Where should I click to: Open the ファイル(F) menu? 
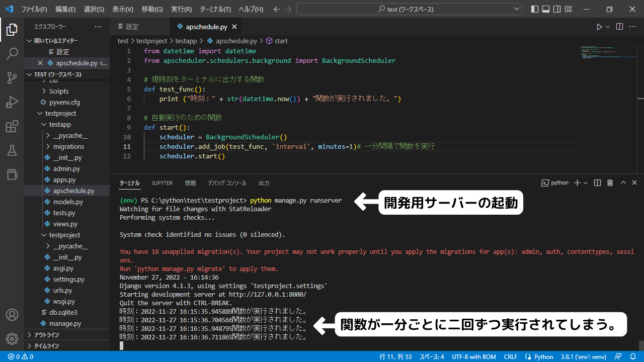click(x=34, y=9)
